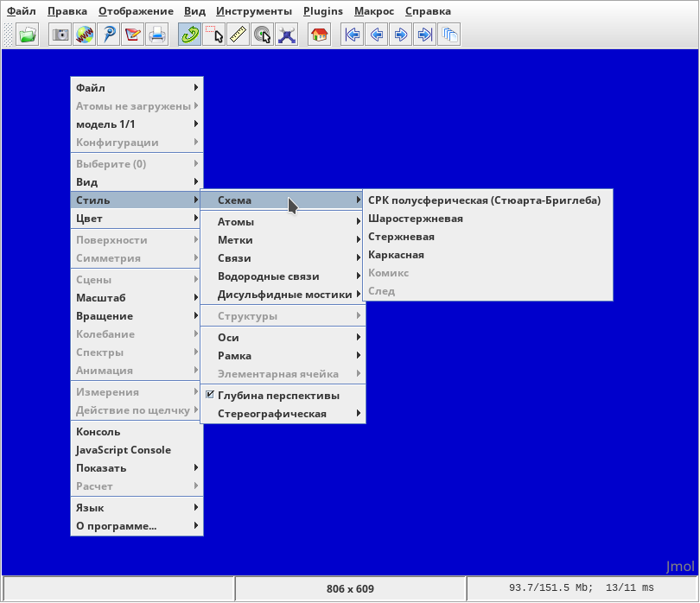Open the Вращение submenu
The width and height of the screenshot is (700, 603).
[x=137, y=316]
